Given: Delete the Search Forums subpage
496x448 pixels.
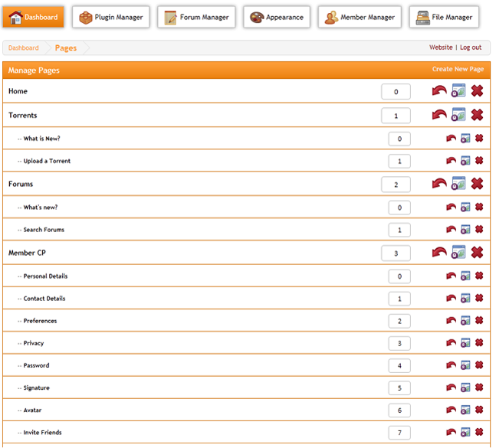Looking at the screenshot, I should click(479, 230).
